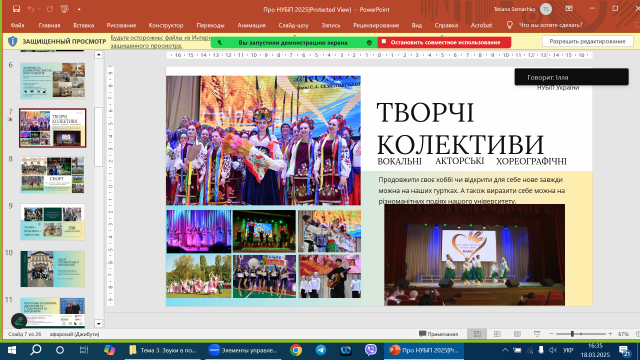Open Customize Quick Access Toolbar dropdown
640x360 pixels.
[x=79, y=9]
